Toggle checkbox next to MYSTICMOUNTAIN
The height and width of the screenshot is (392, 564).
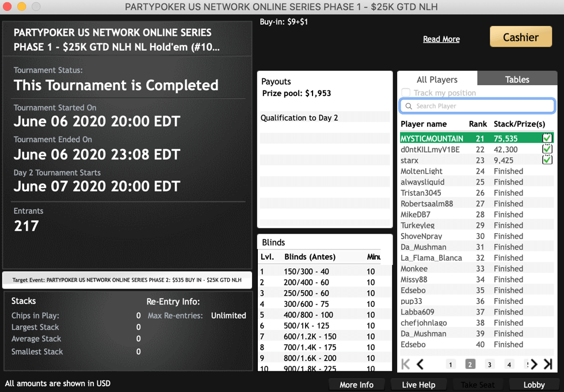pos(547,138)
